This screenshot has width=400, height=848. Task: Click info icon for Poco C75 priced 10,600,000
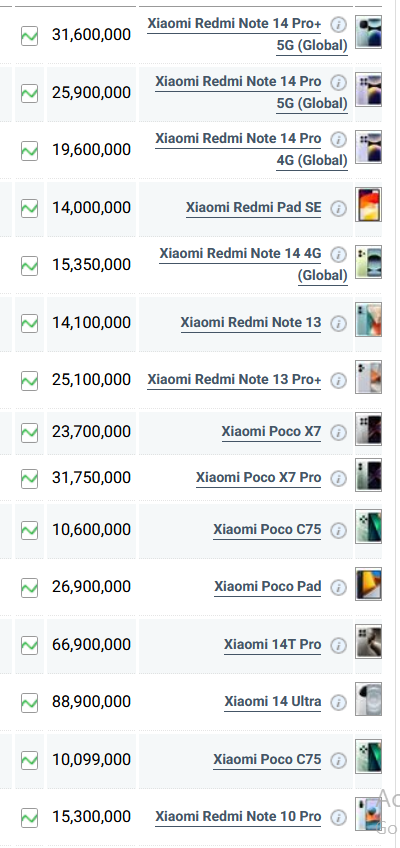(338, 531)
